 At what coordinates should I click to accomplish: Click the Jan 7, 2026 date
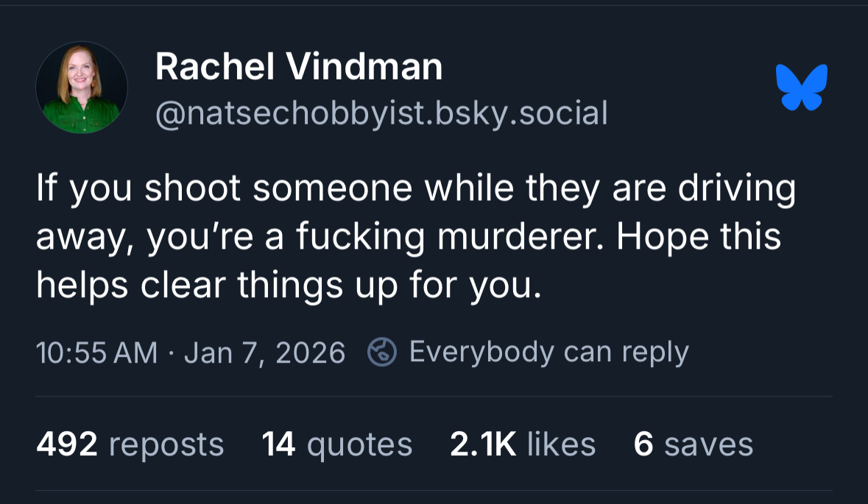pos(264,352)
